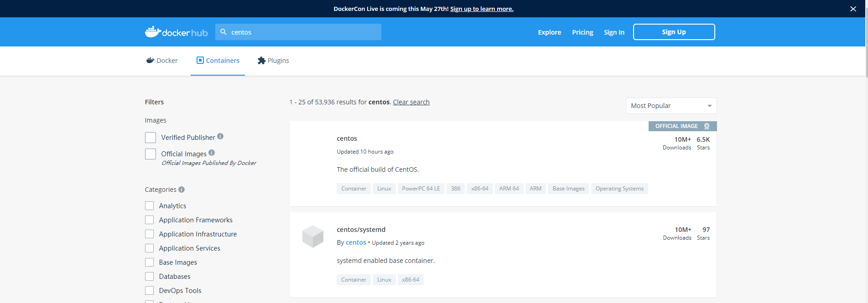Check the Application Services category

pyautogui.click(x=149, y=248)
